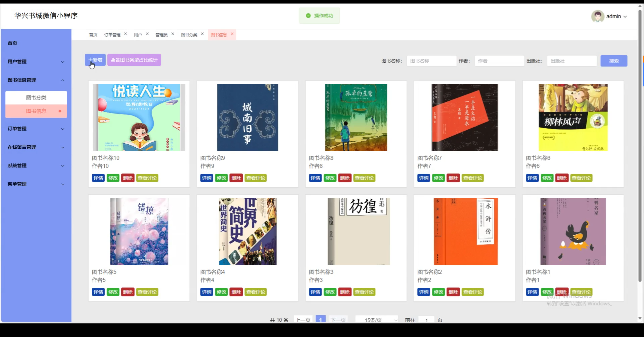Click 删除 for 图书名称10
644x337 pixels.
click(128, 178)
